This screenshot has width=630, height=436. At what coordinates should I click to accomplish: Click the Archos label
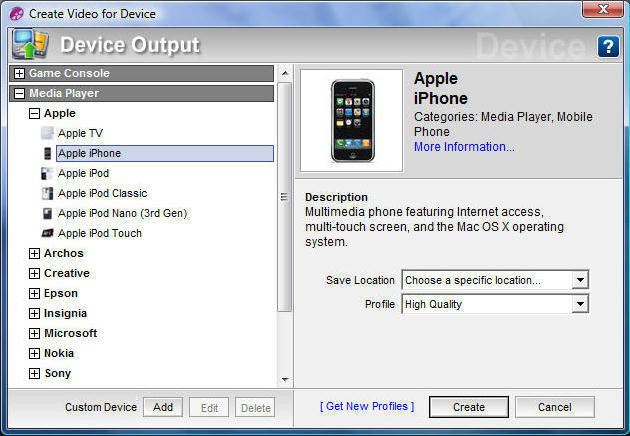[x=64, y=253]
